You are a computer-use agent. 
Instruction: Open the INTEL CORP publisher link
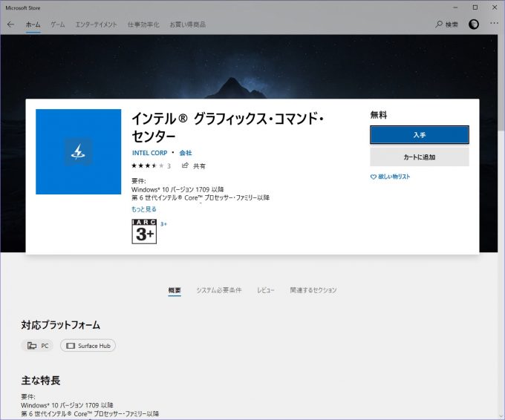pos(150,153)
